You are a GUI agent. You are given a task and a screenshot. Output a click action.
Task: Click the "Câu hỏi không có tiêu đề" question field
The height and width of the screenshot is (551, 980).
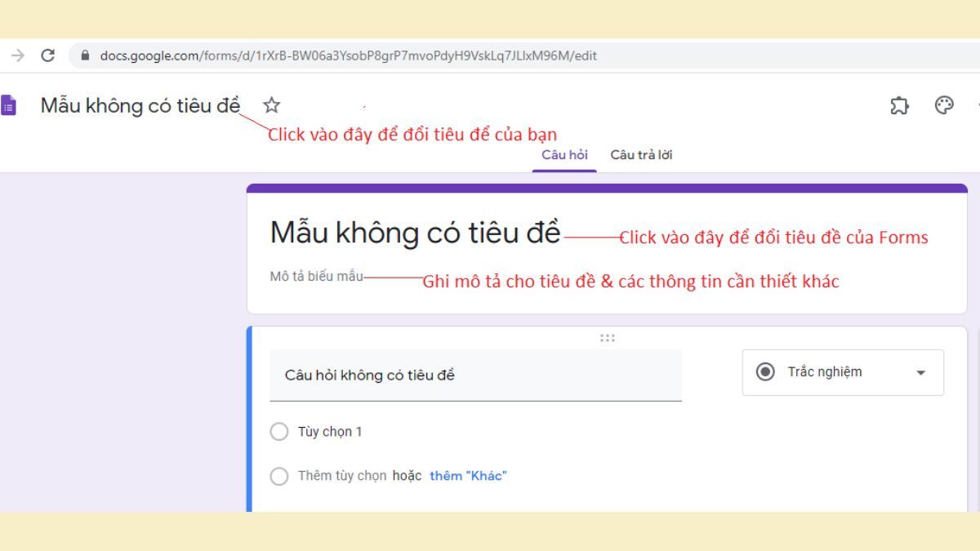coord(475,375)
